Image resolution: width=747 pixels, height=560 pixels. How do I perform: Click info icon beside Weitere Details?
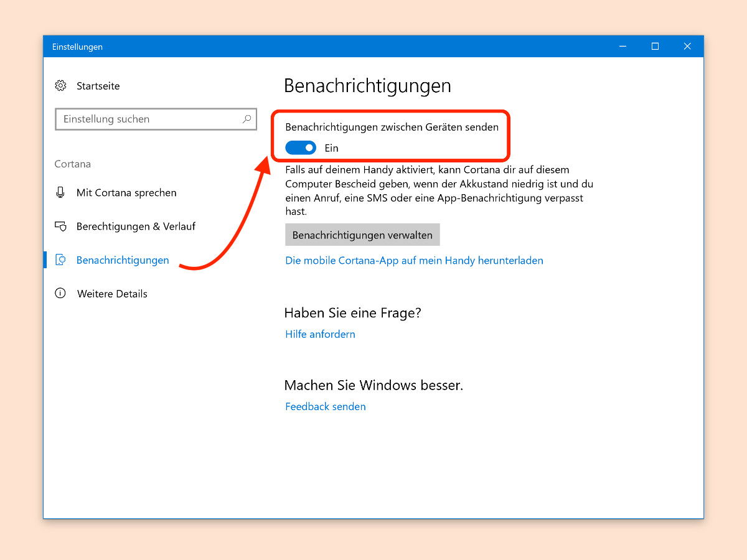pyautogui.click(x=60, y=294)
